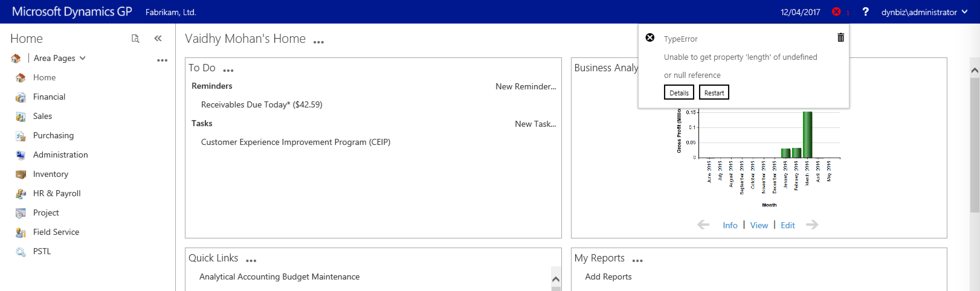
Task: Collapse the navigation pane with double-chevron icon
Action: tap(158, 38)
